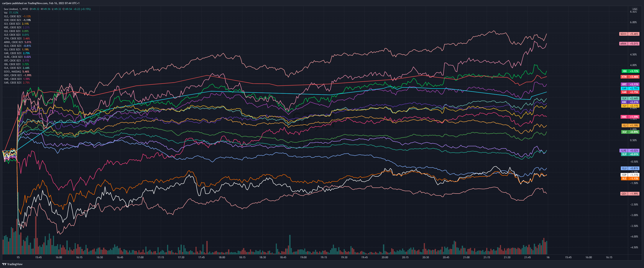Select the SOXX NASDAQ legend entry
The width and height of the screenshot is (644, 268).
[x=16, y=72]
